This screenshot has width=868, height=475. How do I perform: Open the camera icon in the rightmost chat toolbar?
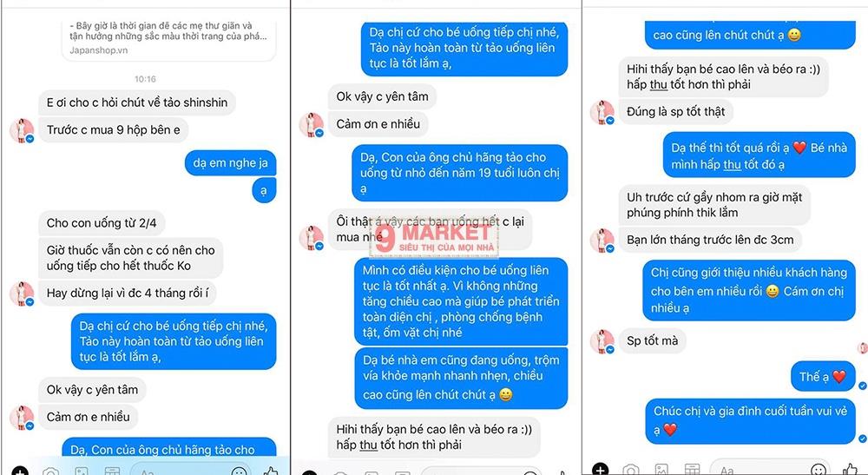[x=630, y=471]
